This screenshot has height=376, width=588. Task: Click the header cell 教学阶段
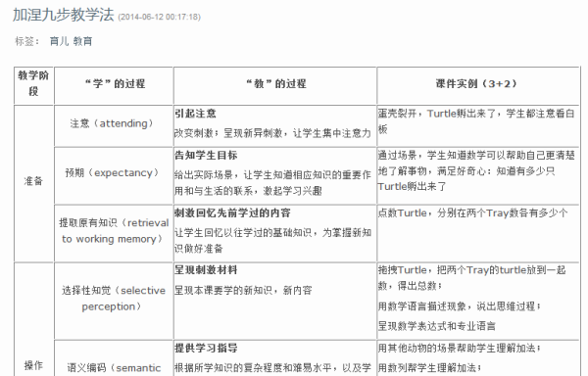coord(33,85)
